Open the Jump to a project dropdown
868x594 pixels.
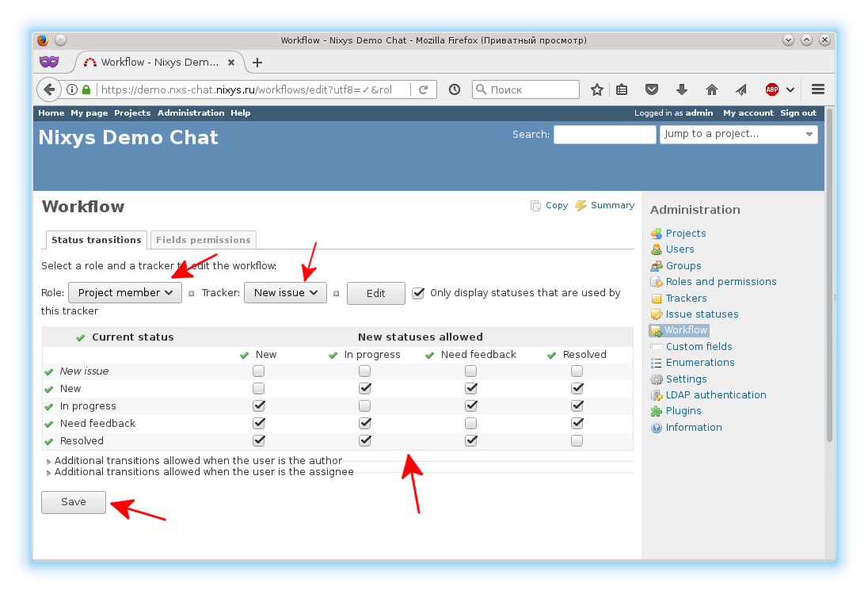tap(738, 134)
